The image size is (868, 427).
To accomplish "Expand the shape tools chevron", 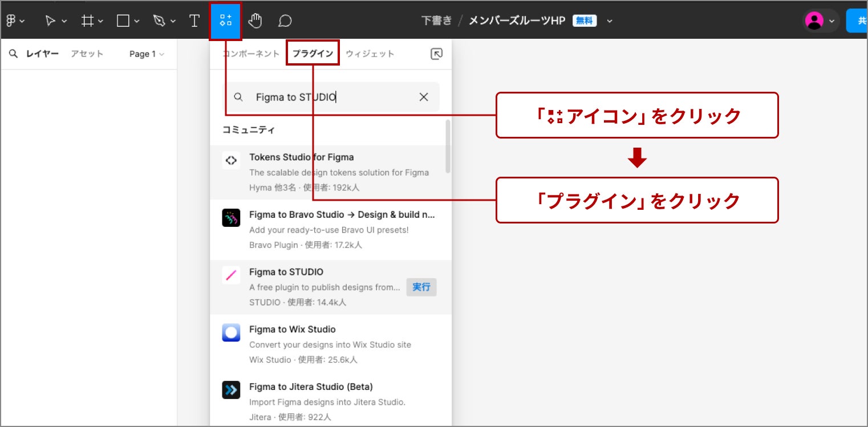I will pos(137,22).
